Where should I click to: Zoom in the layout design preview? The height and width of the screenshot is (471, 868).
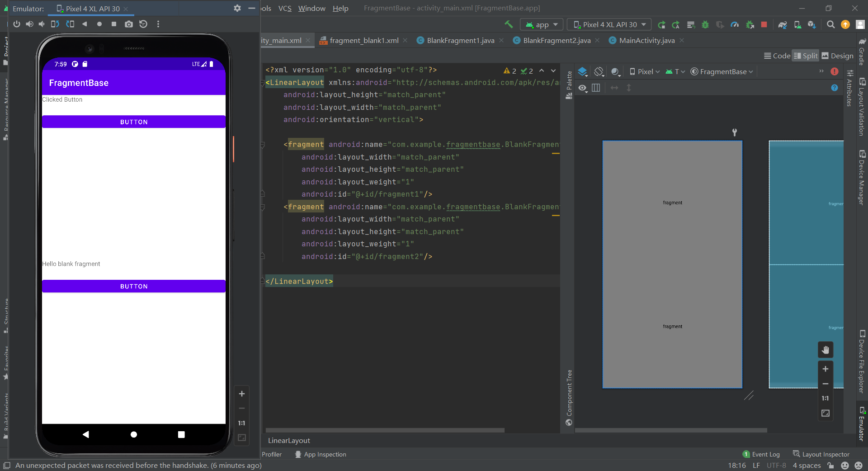click(826, 369)
